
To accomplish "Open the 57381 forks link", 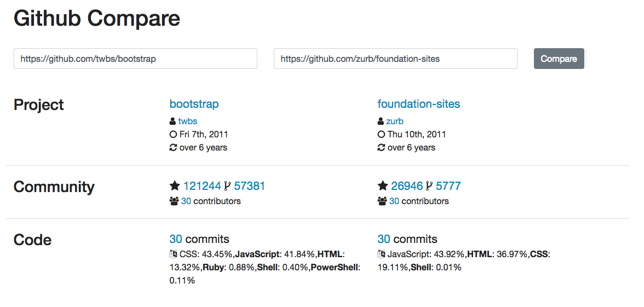I will pyautogui.click(x=250, y=186).
